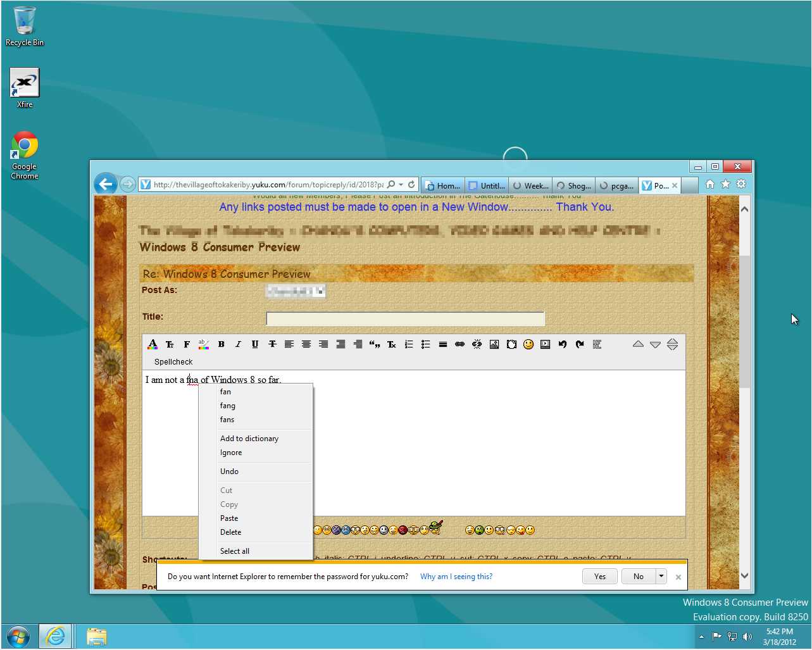The height and width of the screenshot is (650, 812).
Task: Open the text highlight color tool
Action: click(203, 344)
